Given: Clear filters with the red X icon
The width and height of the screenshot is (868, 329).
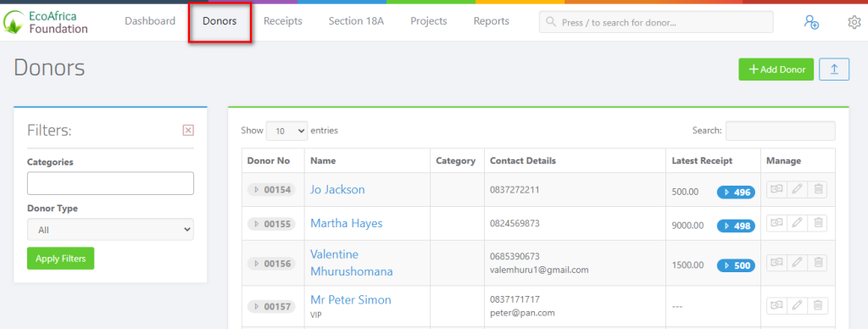Looking at the screenshot, I should (x=188, y=131).
